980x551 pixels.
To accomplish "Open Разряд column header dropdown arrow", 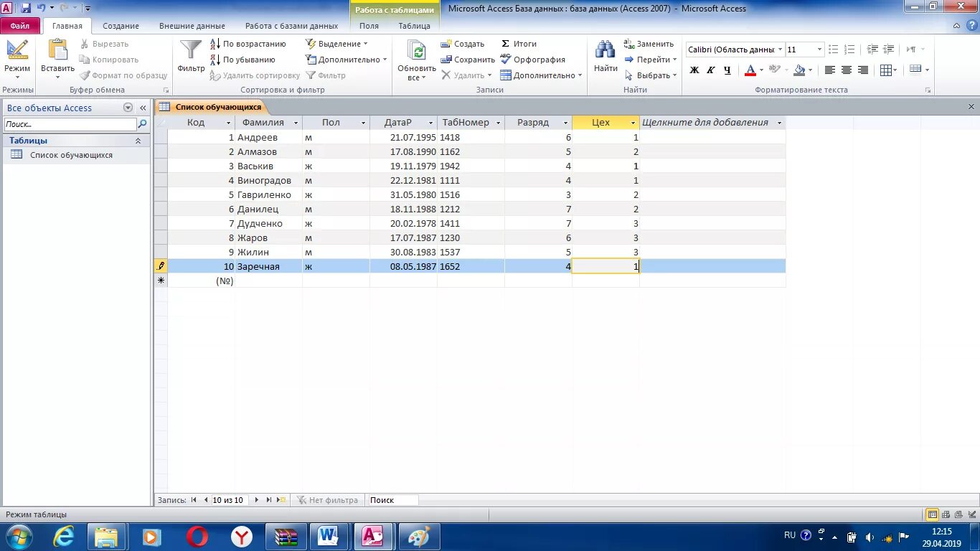I will coord(565,123).
